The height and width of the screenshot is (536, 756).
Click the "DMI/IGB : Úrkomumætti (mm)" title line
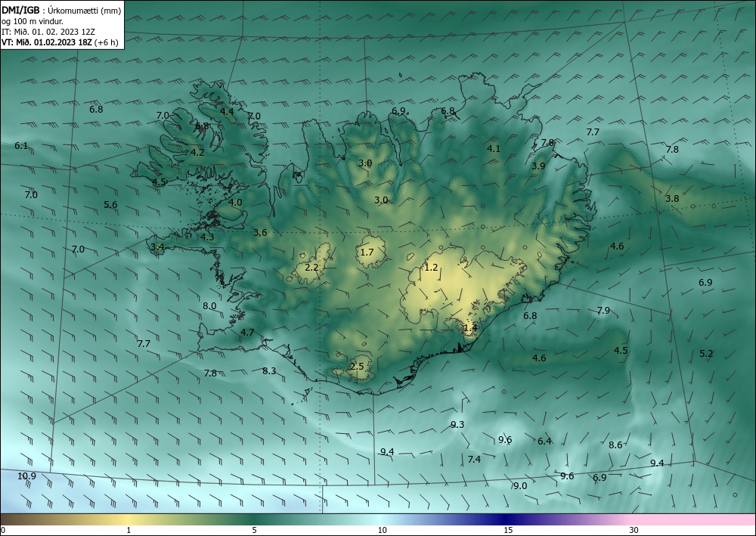pyautogui.click(x=61, y=10)
